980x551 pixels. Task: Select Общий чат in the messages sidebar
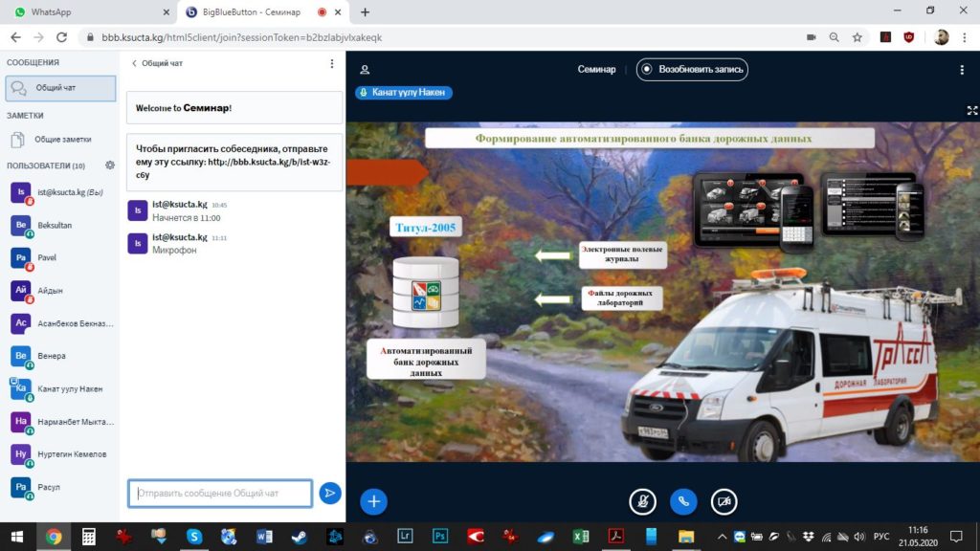tap(59, 88)
